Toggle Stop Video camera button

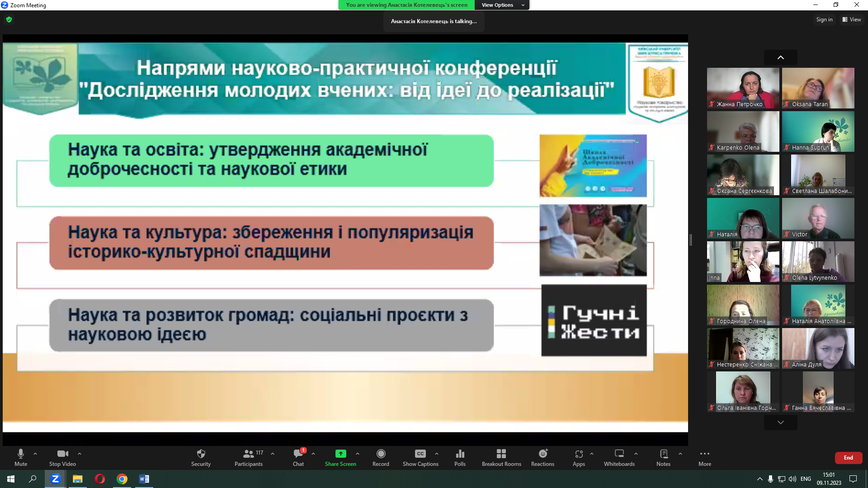(x=62, y=454)
